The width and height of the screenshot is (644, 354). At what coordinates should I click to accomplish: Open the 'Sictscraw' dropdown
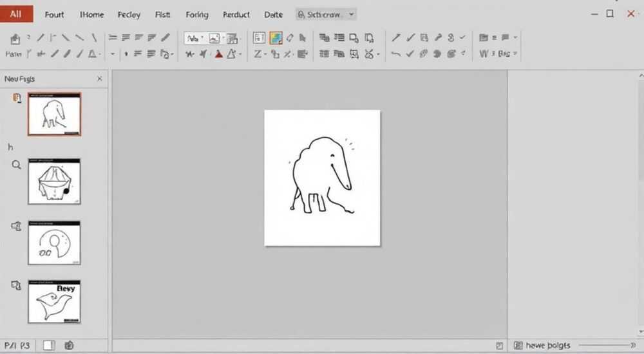(x=326, y=14)
